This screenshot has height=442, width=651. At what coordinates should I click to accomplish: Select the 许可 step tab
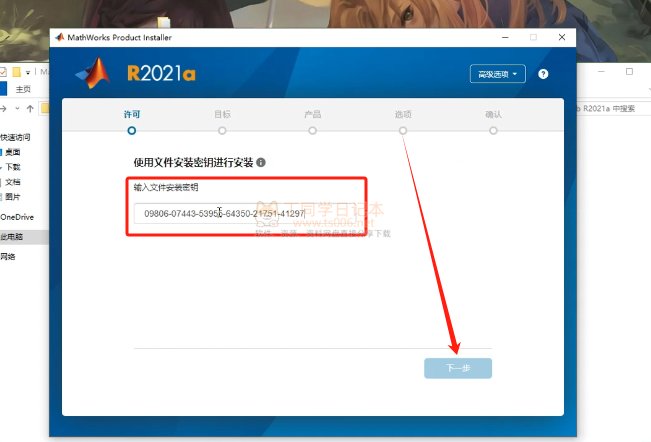point(131,121)
